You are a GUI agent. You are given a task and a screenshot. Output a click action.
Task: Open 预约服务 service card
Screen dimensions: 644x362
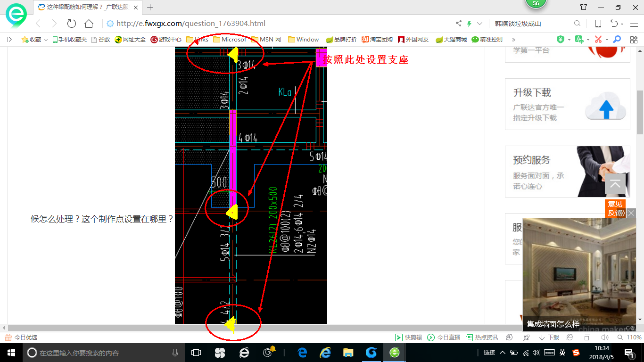(568, 172)
